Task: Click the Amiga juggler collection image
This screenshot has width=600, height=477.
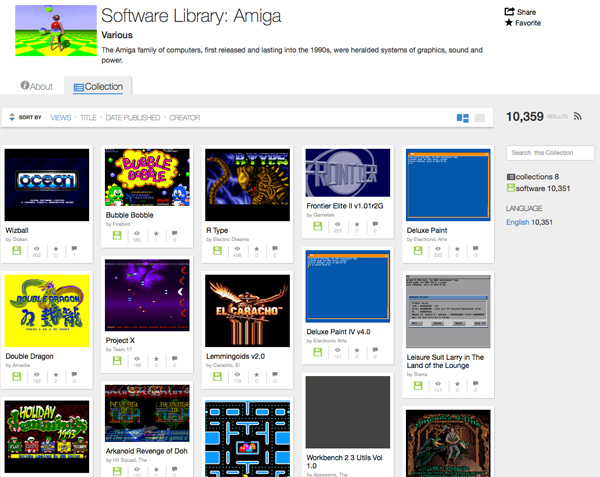Action: [55, 30]
